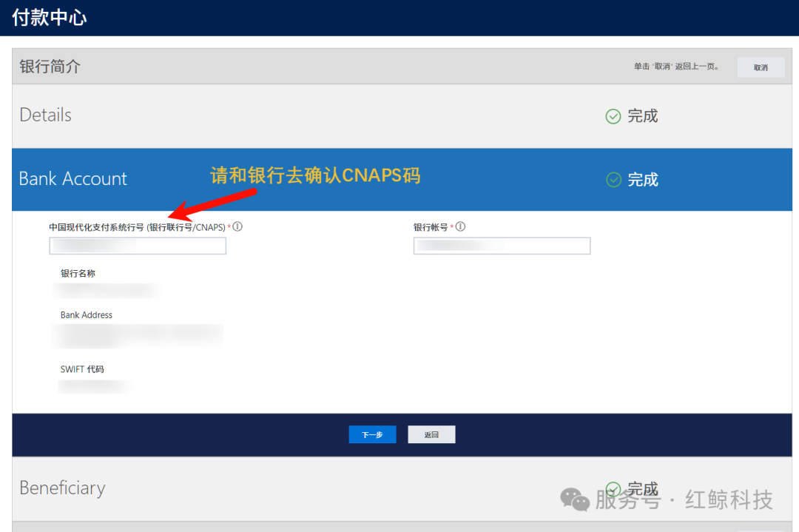Click the 返回 back button
Screen dimensions: 799x532
point(431,434)
